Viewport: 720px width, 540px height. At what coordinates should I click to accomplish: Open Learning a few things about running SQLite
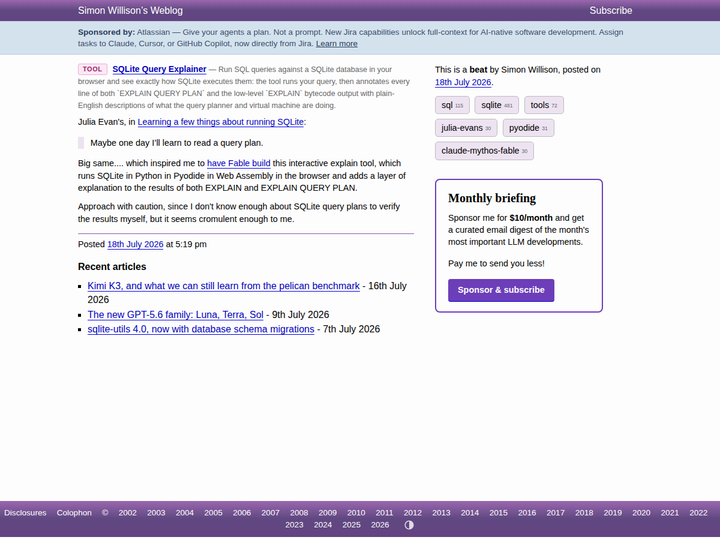(x=220, y=122)
